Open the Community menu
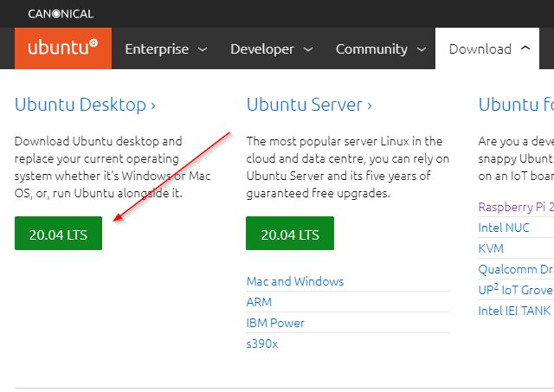The width and height of the screenshot is (554, 392). 371,48
